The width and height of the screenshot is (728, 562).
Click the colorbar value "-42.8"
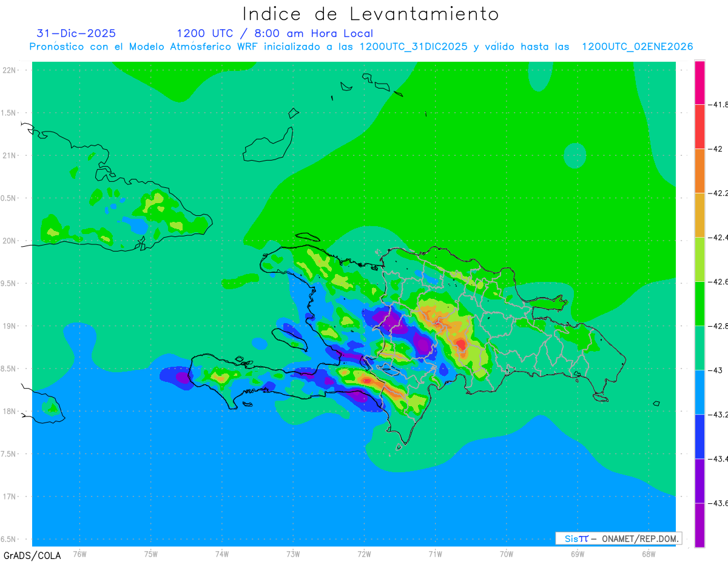[718, 326]
